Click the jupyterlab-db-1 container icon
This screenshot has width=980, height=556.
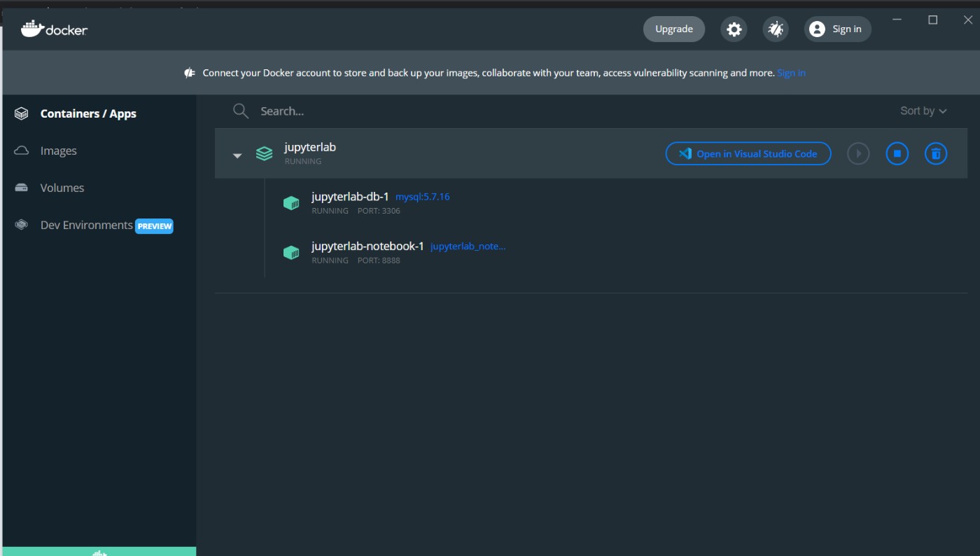pyautogui.click(x=291, y=203)
